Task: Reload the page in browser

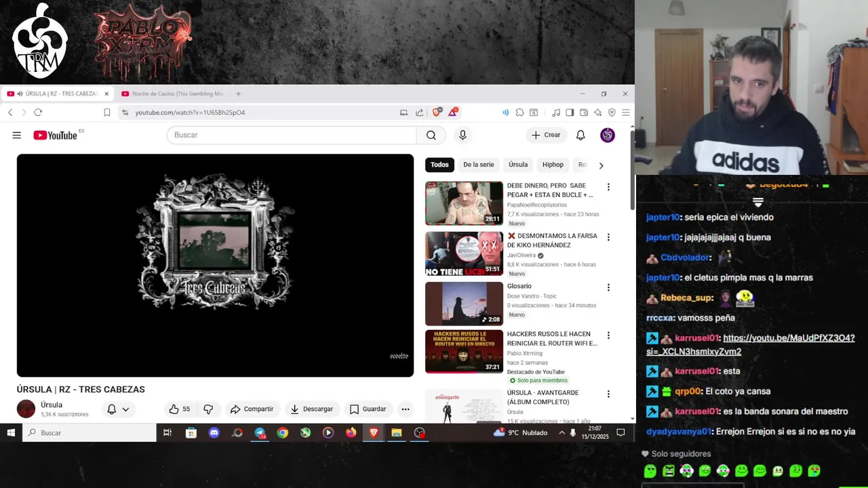Action: coord(38,113)
